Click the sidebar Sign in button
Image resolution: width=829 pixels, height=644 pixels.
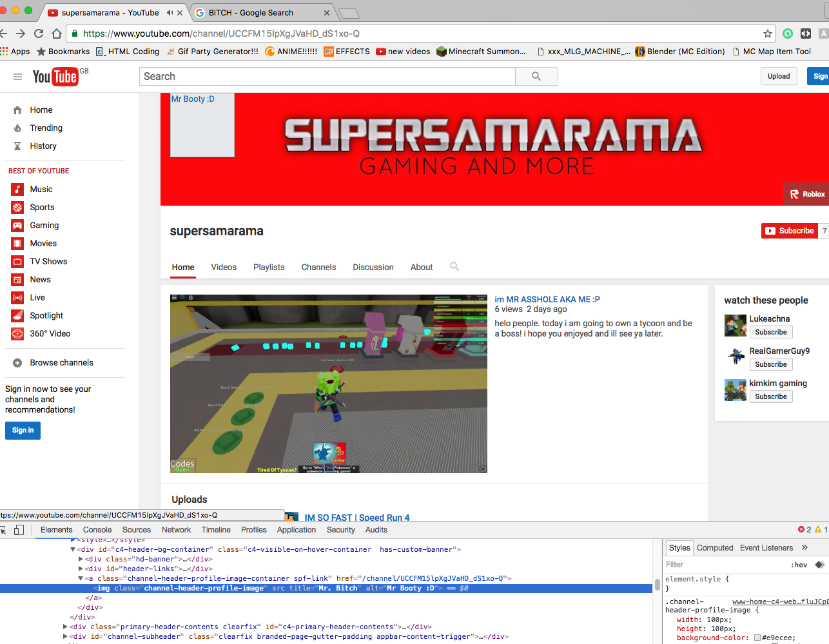pos(23,431)
